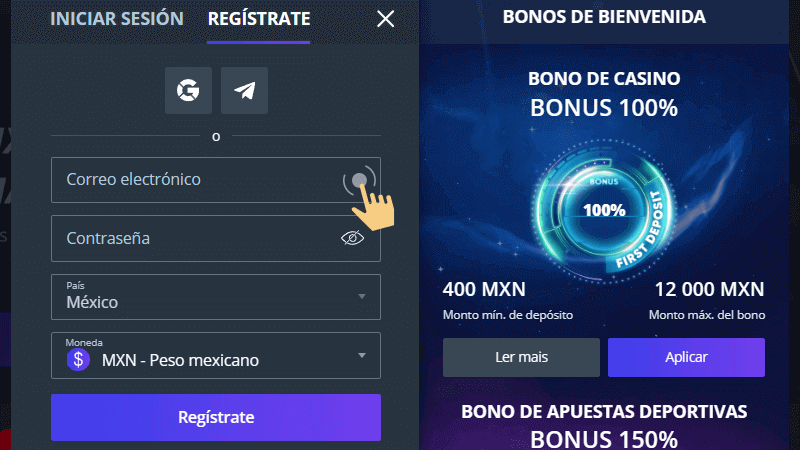
Task: Click the purple dollar currency icon
Action: (79, 360)
